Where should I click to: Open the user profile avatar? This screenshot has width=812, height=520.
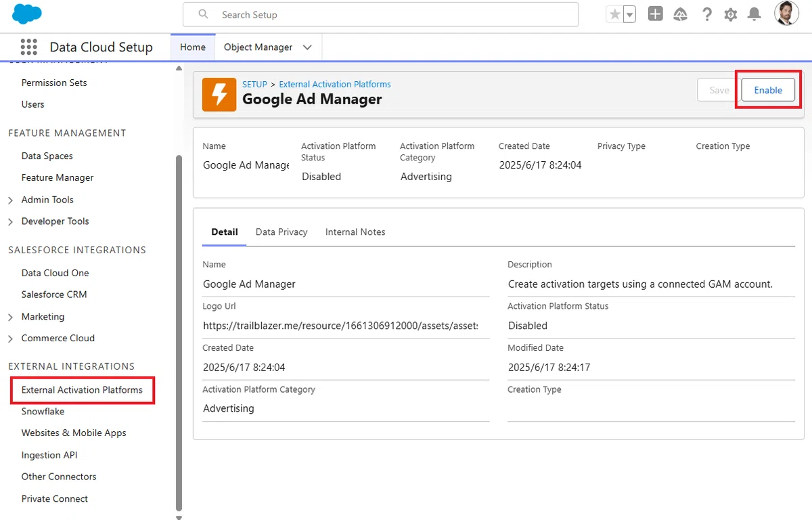[786, 14]
